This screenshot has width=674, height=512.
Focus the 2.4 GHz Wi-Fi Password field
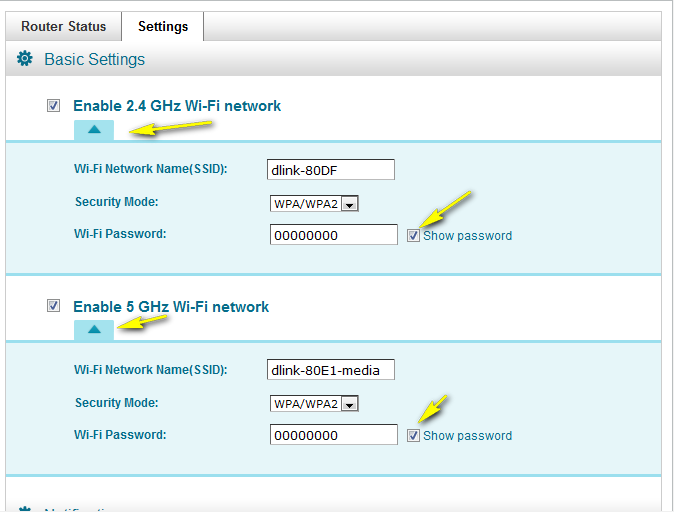tap(334, 235)
